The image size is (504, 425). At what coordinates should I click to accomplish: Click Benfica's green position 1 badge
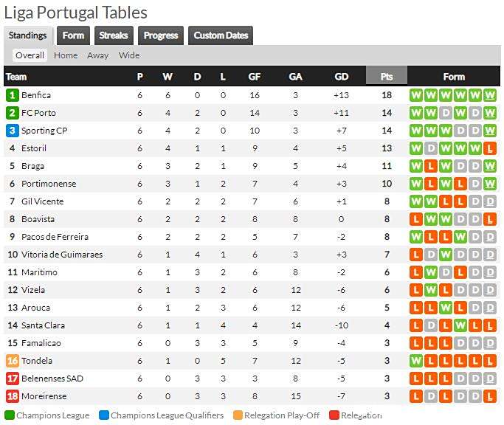coord(12,95)
